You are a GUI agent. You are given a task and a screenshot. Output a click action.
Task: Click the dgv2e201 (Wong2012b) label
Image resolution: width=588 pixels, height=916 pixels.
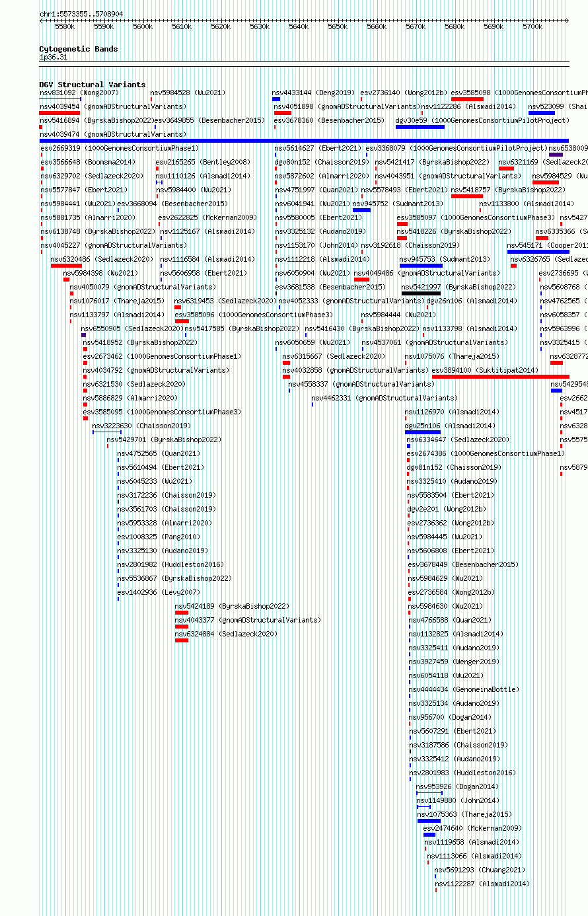click(447, 510)
